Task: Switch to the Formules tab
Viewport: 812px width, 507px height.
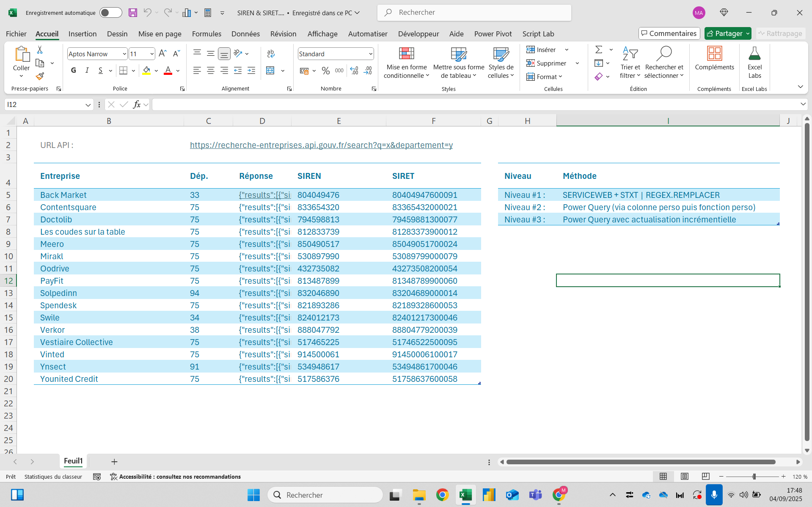Action: pos(206,34)
